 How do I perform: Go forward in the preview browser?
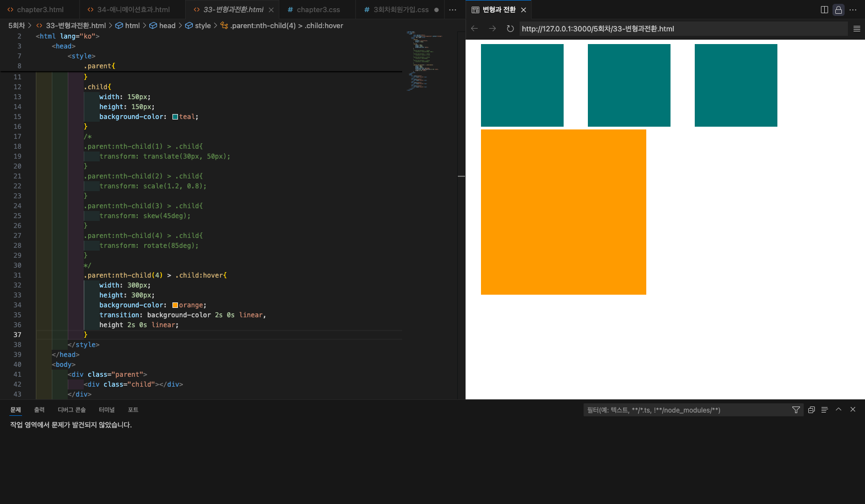tap(493, 29)
